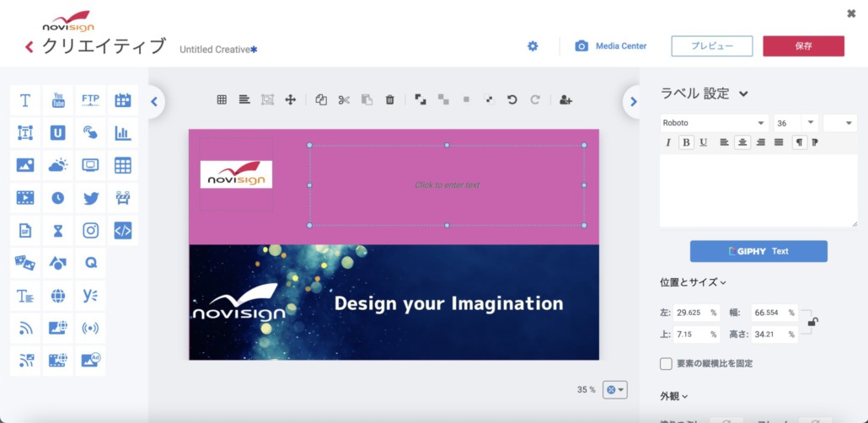Add the live broadcast signal widget

[x=90, y=329]
